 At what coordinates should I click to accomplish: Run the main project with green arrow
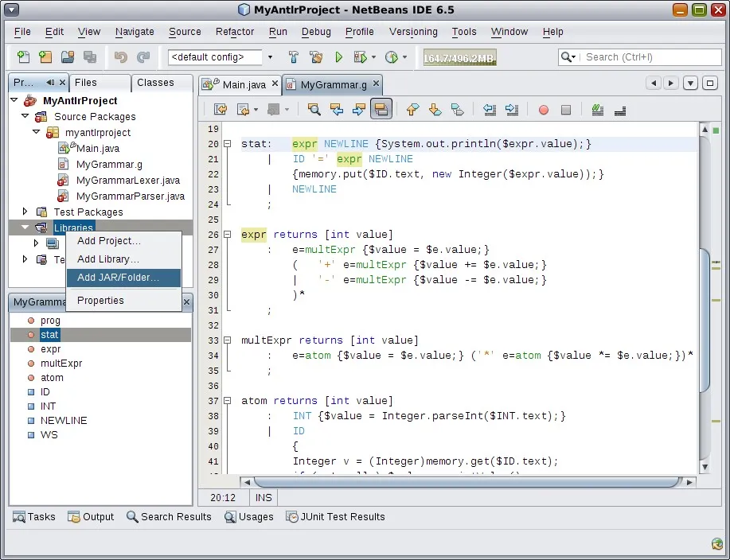pyautogui.click(x=338, y=57)
